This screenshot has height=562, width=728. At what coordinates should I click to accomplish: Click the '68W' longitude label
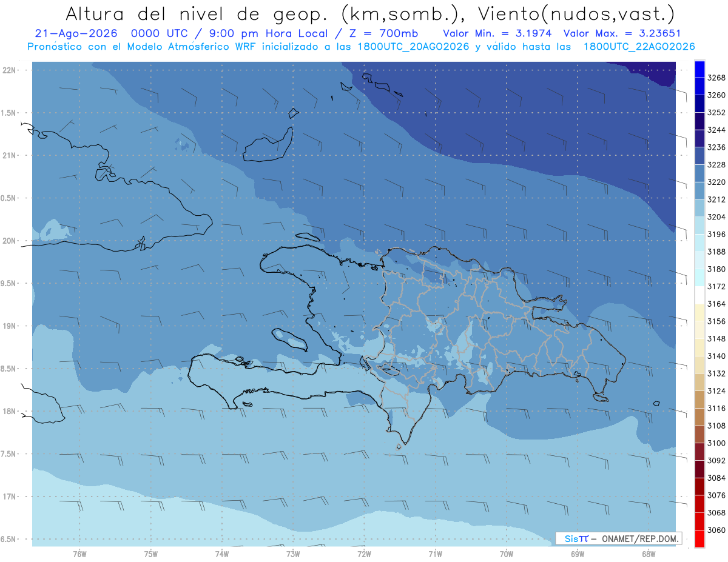click(x=649, y=554)
